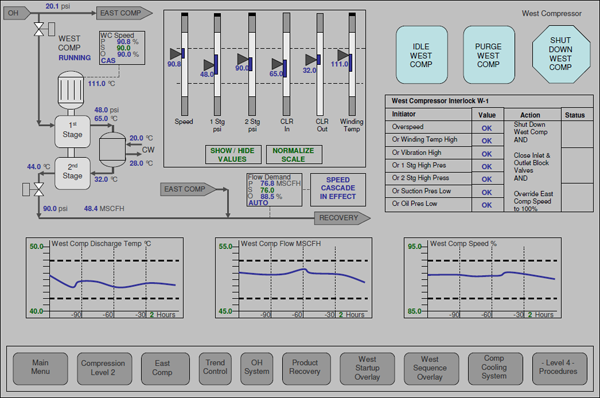Click the RECOVERY destination arrow
This screenshot has height=398, width=600.
(342, 218)
